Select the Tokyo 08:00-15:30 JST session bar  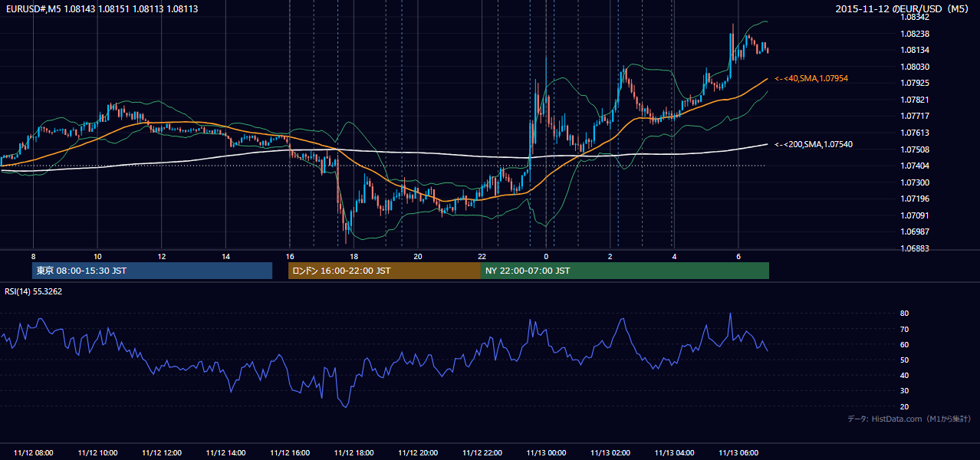(x=152, y=271)
